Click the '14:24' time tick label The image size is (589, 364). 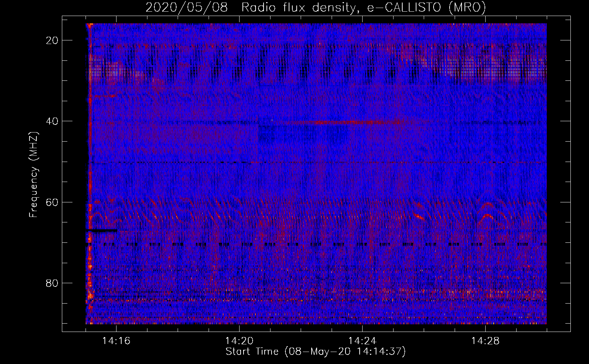tap(362, 341)
